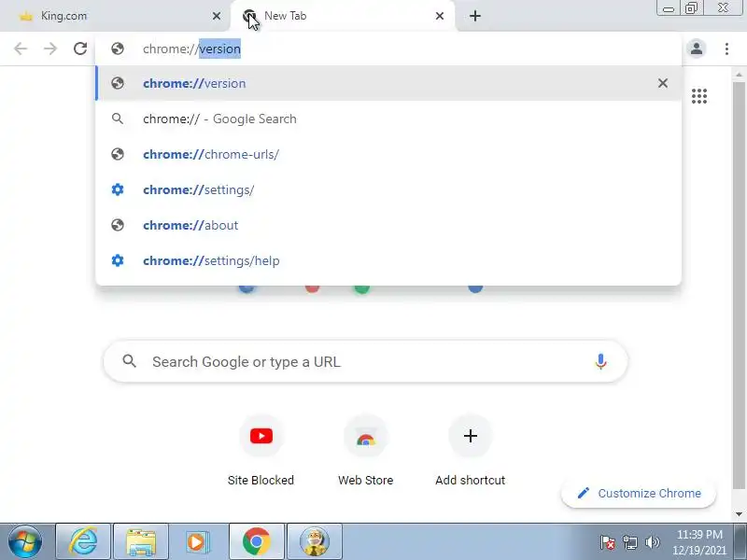Reload the page with the refresh icon

(x=80, y=49)
